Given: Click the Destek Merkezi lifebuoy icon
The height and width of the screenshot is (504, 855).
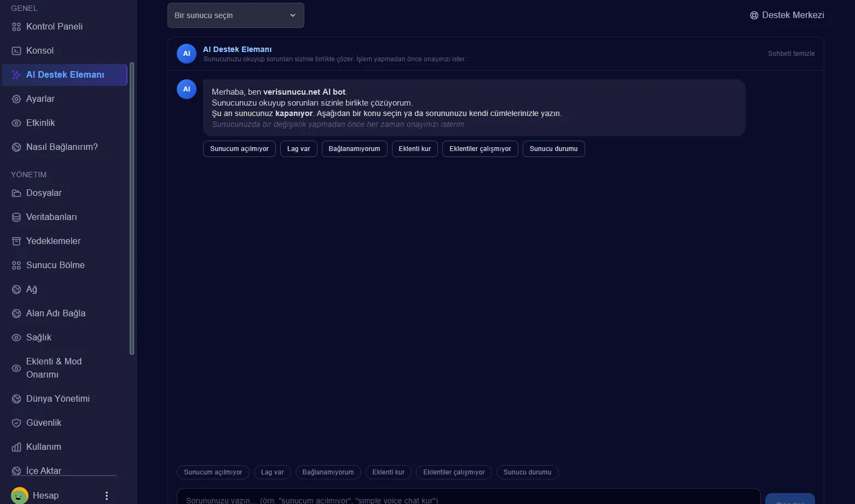Looking at the screenshot, I should point(754,15).
